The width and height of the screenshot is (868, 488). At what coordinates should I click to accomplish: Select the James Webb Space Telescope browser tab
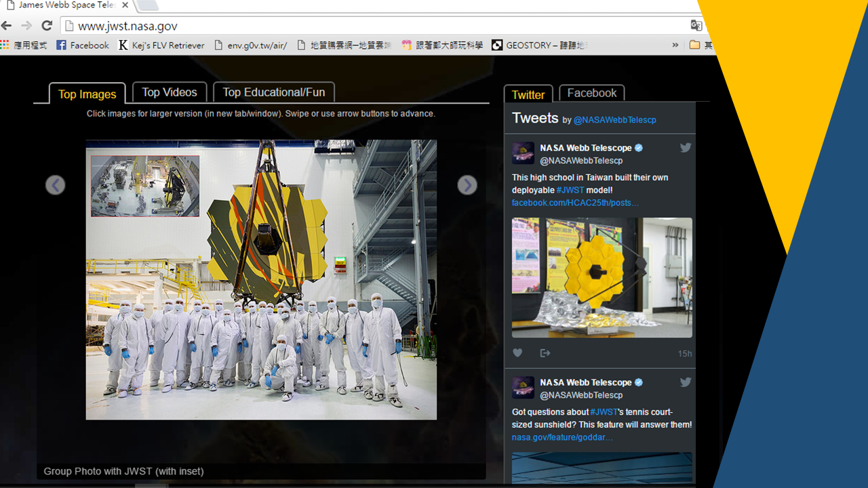(x=66, y=5)
